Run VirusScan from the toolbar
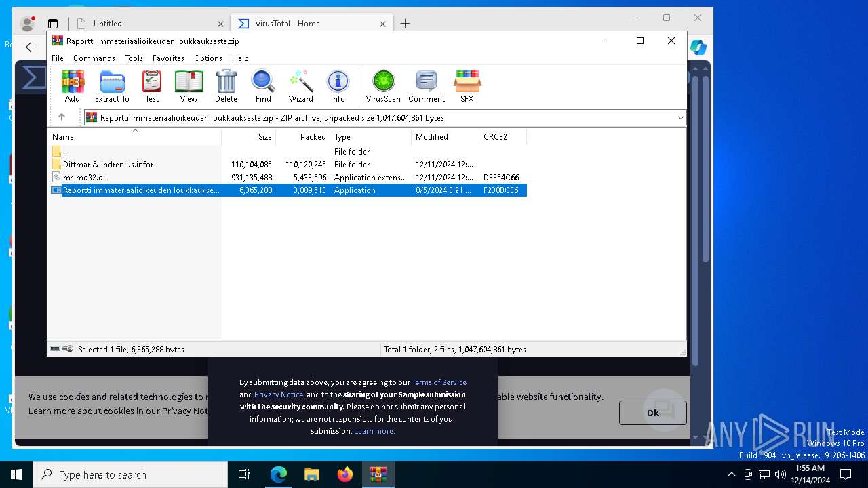The image size is (868, 488). [x=383, y=86]
